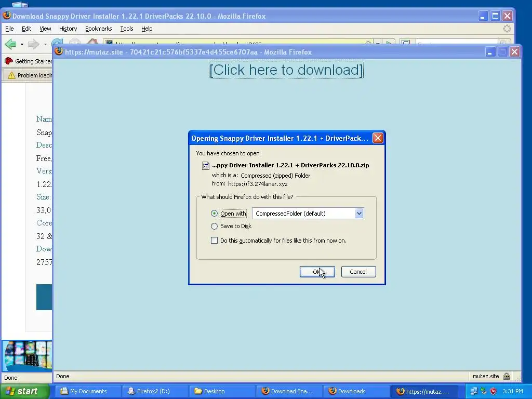
Task: Switch to Downloads window in taskbar
Action: click(356, 391)
